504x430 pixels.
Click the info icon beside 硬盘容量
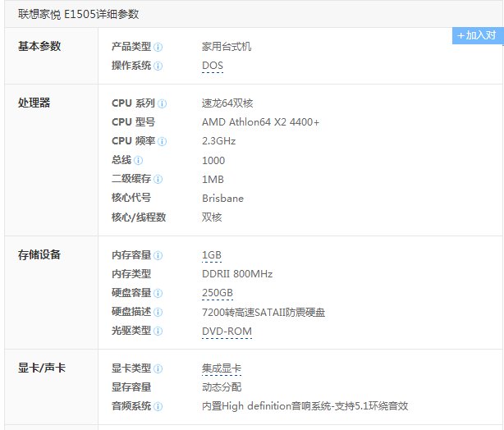(158, 294)
